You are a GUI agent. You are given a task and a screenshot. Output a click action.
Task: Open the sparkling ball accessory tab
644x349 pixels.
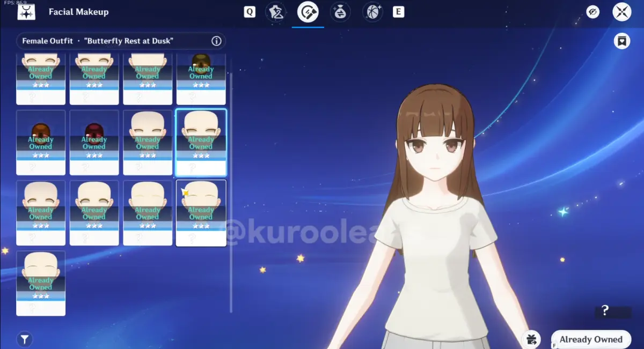(x=372, y=12)
